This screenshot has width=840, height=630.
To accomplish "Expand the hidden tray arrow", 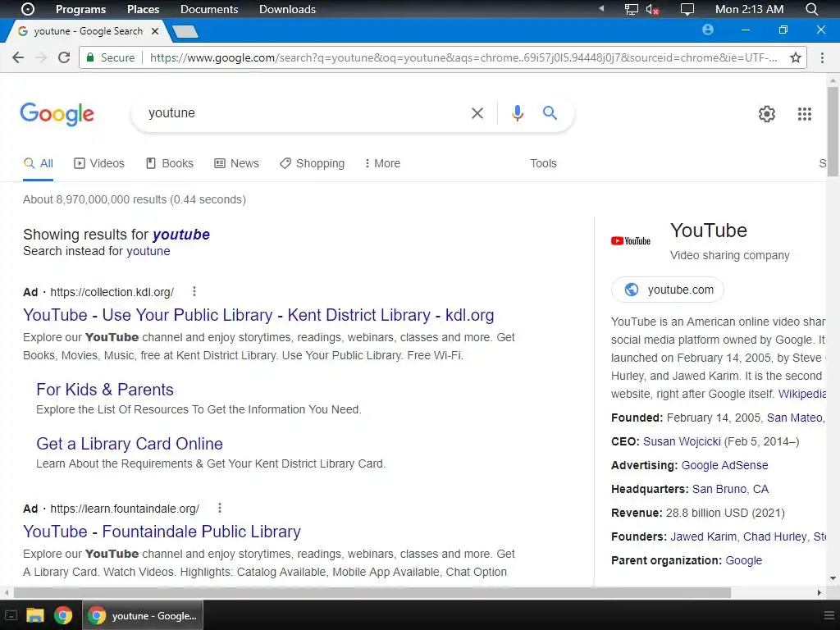I will (x=601, y=8).
